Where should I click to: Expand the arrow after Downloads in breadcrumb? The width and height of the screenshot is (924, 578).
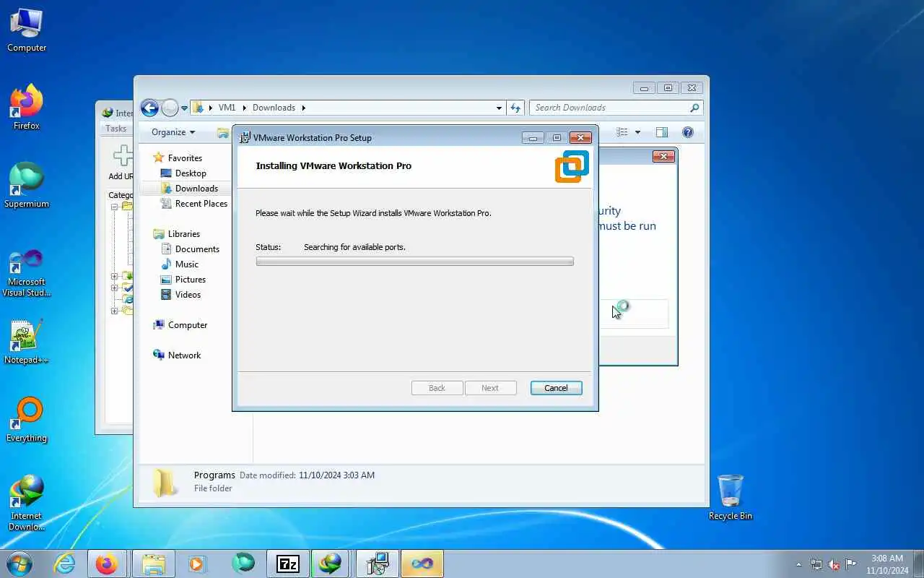(303, 108)
